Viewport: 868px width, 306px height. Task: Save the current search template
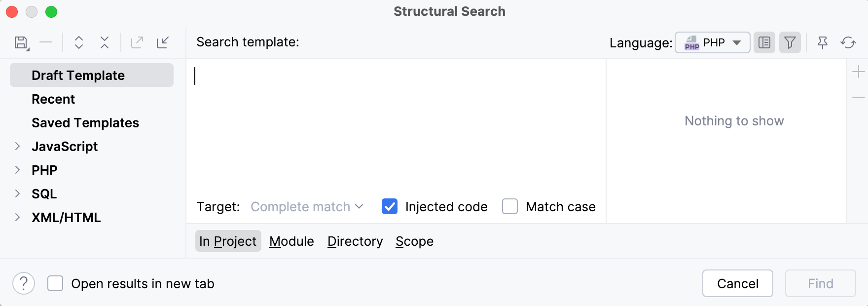pos(21,42)
